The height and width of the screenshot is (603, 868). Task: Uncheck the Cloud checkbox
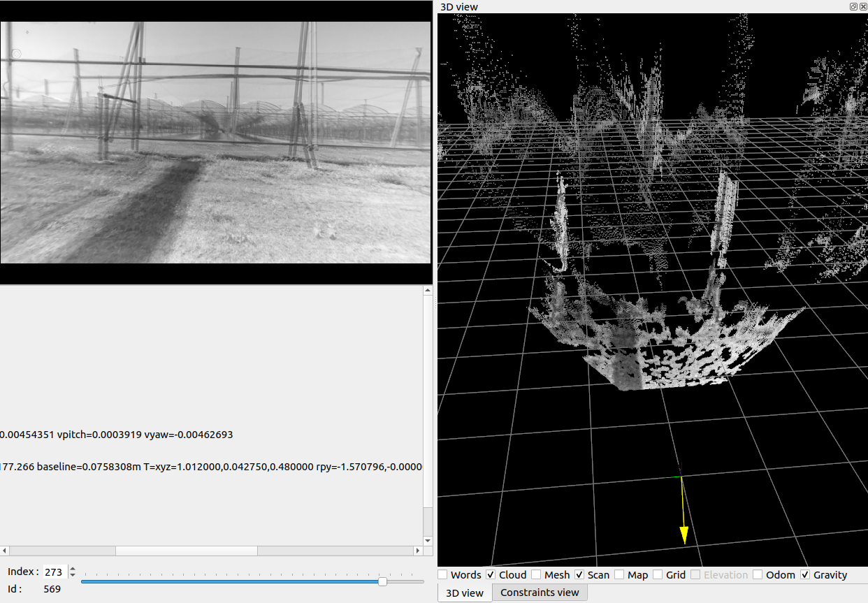point(491,575)
